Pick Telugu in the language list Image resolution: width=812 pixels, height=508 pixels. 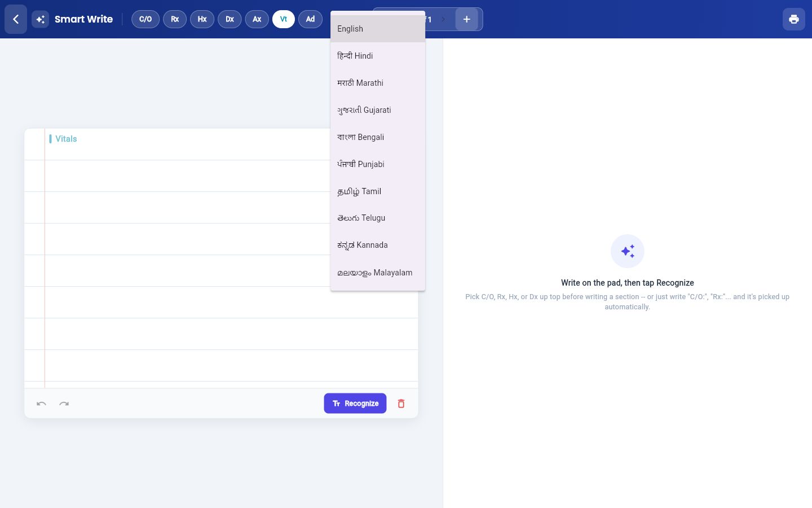(x=378, y=218)
